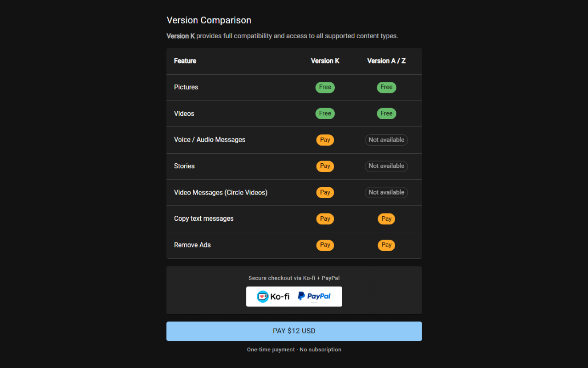Image resolution: width=588 pixels, height=368 pixels.
Task: Click the Free badge for Videos under Version A/Z
Action: 386,113
